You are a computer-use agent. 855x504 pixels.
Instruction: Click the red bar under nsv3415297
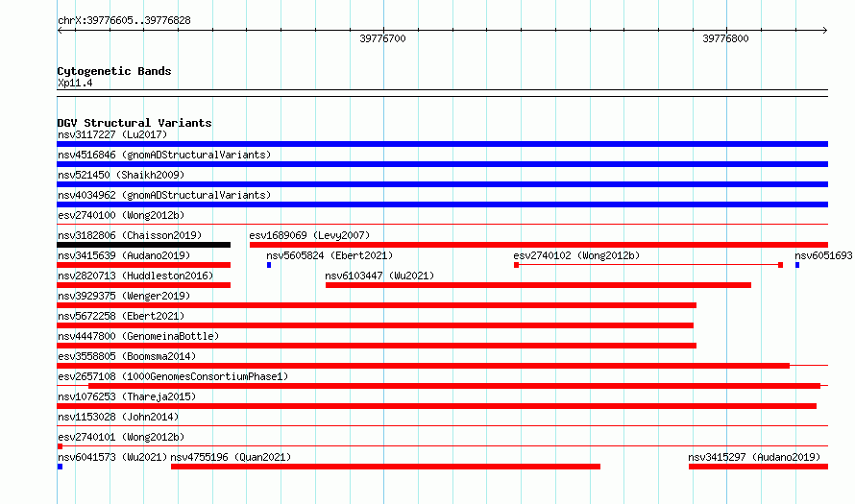(759, 467)
